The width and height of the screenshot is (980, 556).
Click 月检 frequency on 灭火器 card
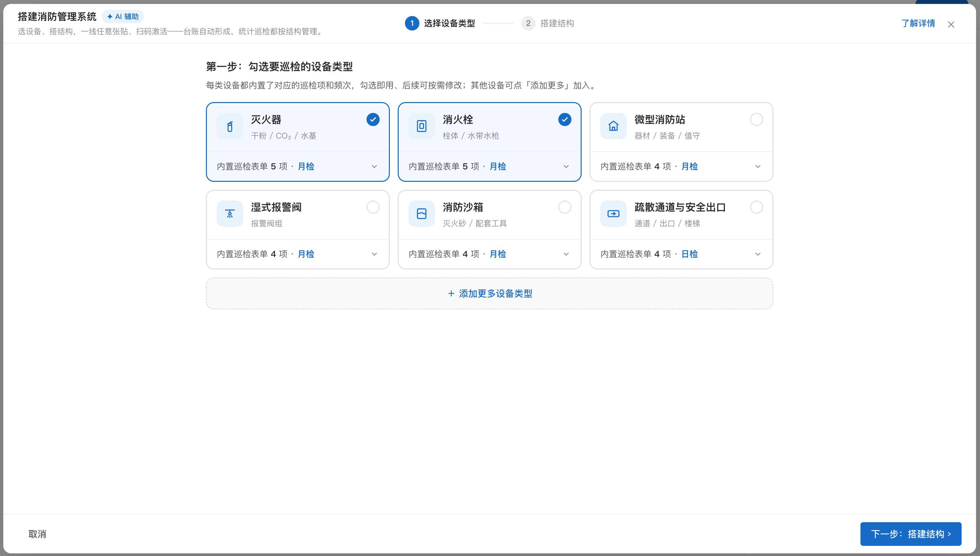click(306, 166)
